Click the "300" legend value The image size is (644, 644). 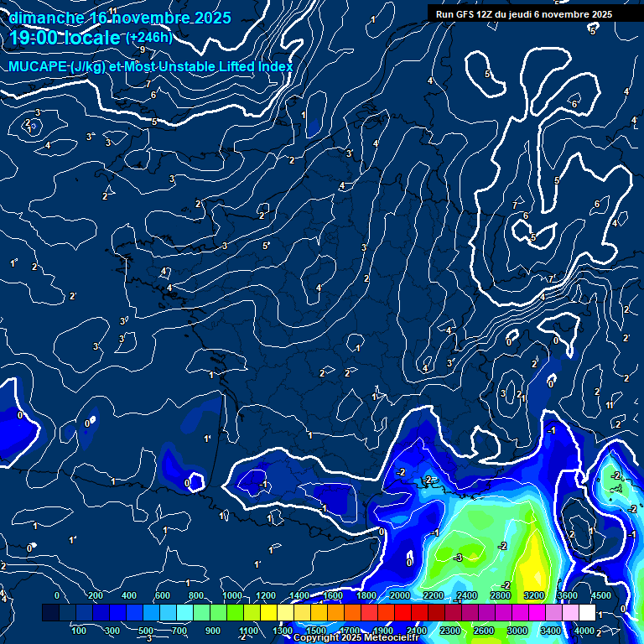(x=112, y=631)
